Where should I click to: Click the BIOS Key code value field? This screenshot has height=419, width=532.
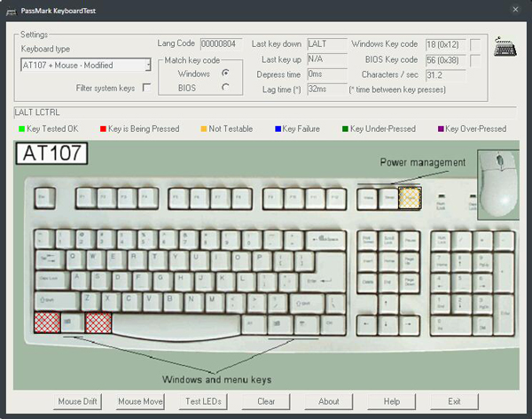(x=446, y=60)
